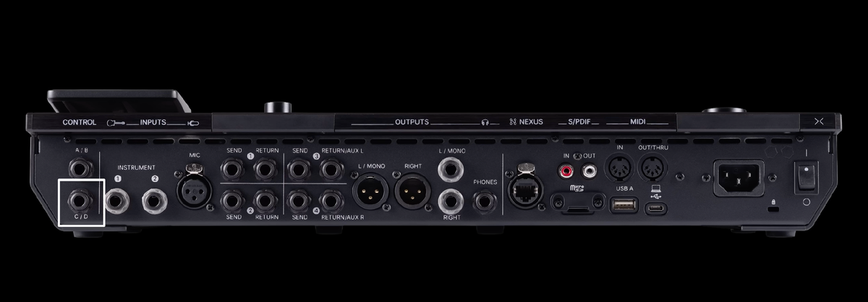The image size is (868, 302).
Task: Click the Instrument 2 input jack
Action: (x=156, y=199)
